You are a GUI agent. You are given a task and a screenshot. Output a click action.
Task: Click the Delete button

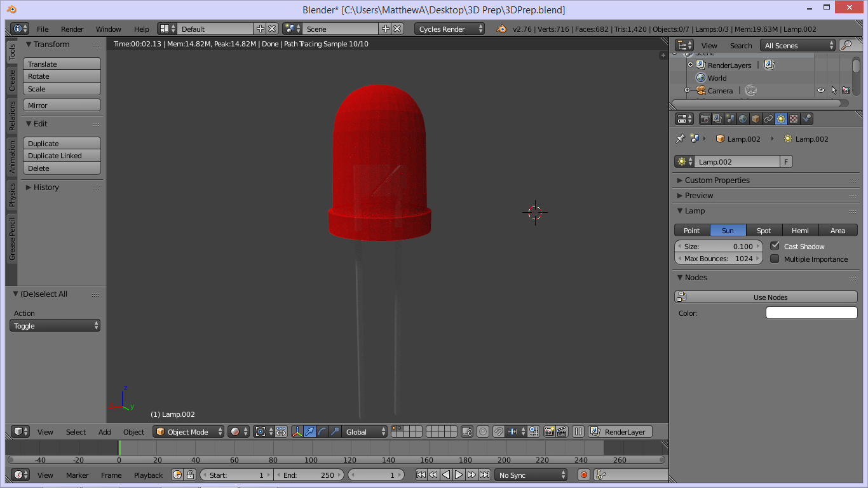(62, 168)
